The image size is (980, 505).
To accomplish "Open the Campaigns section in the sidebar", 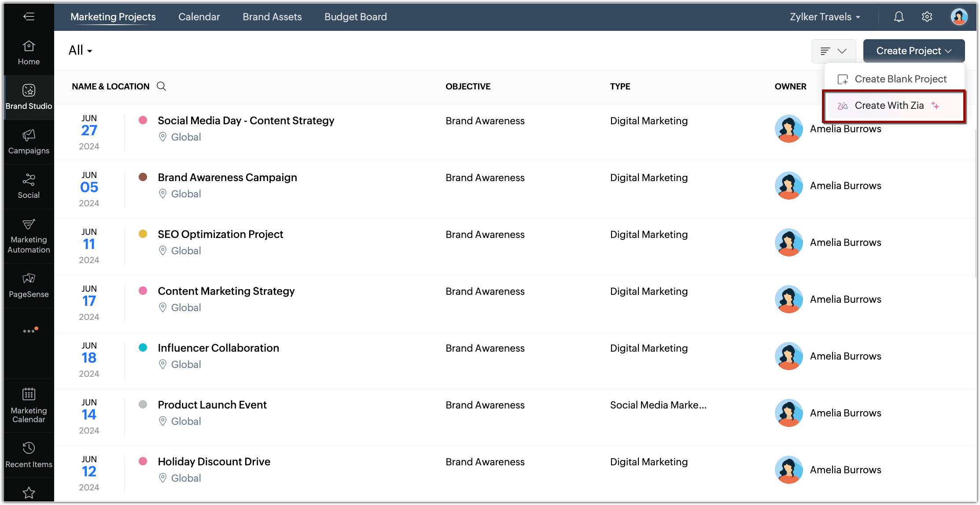I will tap(29, 141).
